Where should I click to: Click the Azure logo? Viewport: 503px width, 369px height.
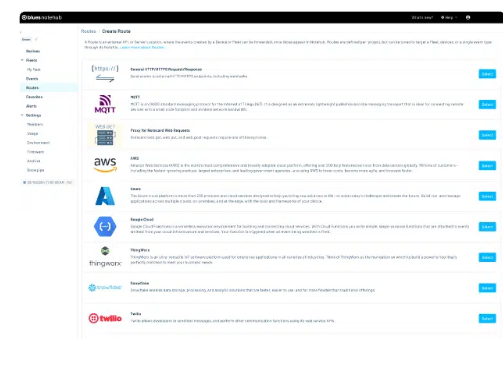tap(105, 196)
